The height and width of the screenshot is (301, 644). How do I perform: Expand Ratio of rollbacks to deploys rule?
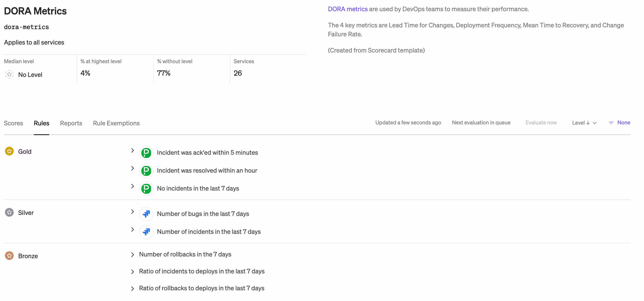pos(133,289)
